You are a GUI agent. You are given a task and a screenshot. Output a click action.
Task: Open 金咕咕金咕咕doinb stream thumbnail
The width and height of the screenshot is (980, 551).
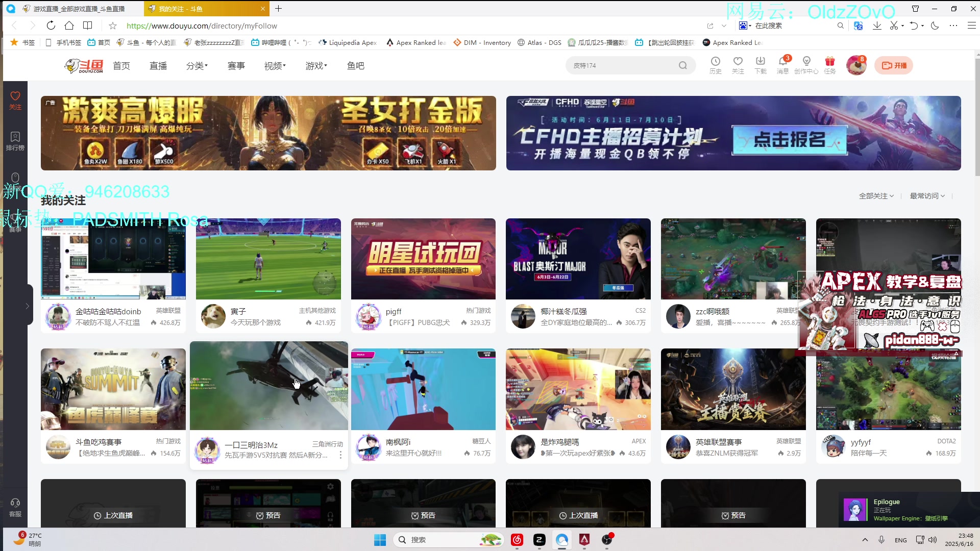[x=113, y=259]
